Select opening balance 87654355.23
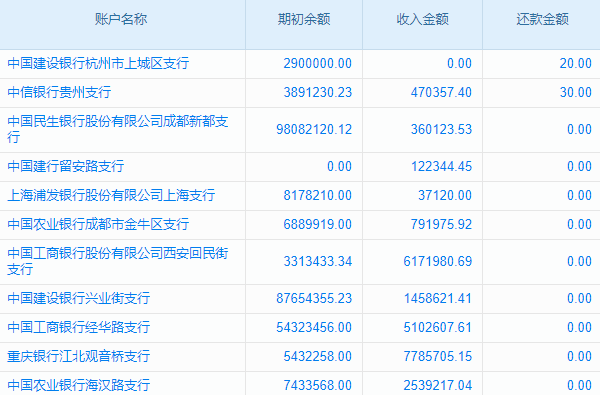 (314, 298)
